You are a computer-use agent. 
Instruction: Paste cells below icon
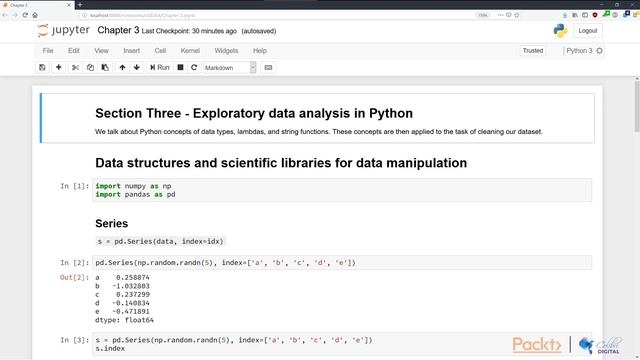click(105, 67)
